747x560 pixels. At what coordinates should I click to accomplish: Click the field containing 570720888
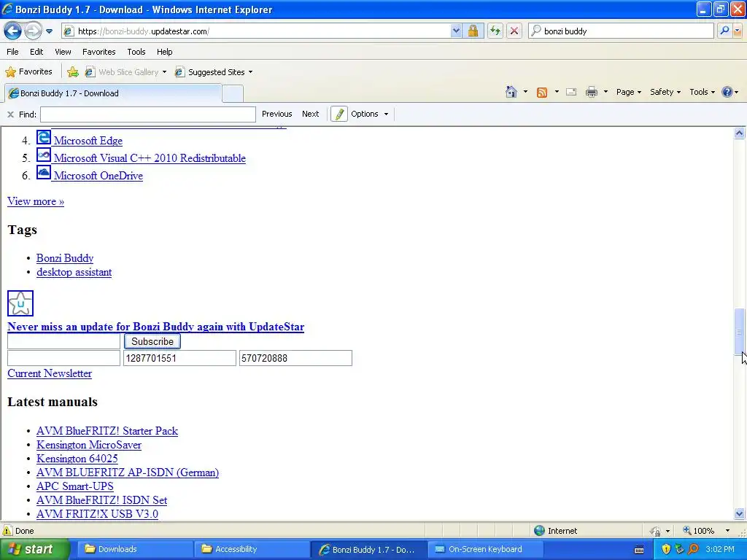295,358
